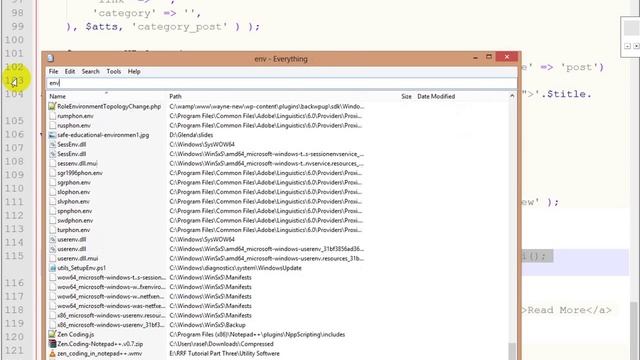Click the search box containing 'env'
Image resolution: width=640 pixels, height=360 pixels.
point(282,83)
